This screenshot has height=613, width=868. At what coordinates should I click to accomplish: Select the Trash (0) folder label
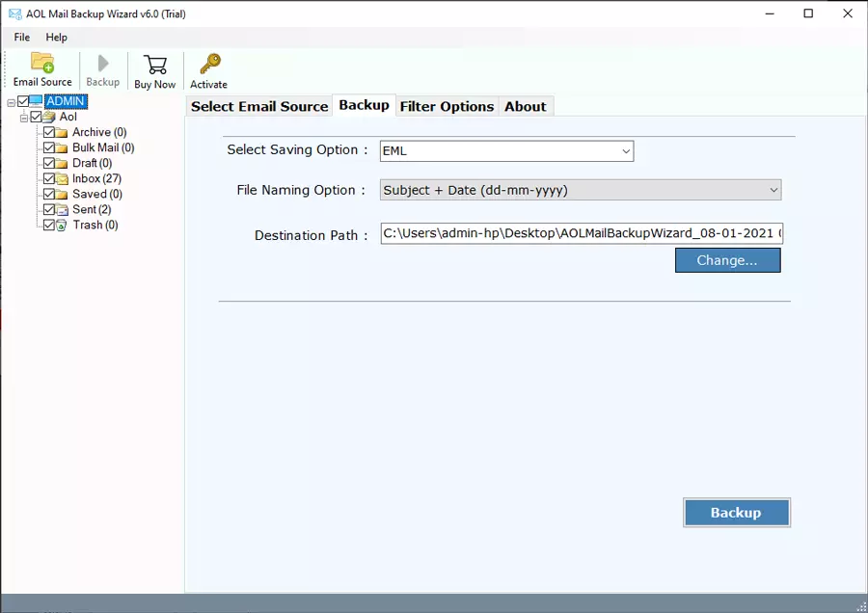[95, 226]
